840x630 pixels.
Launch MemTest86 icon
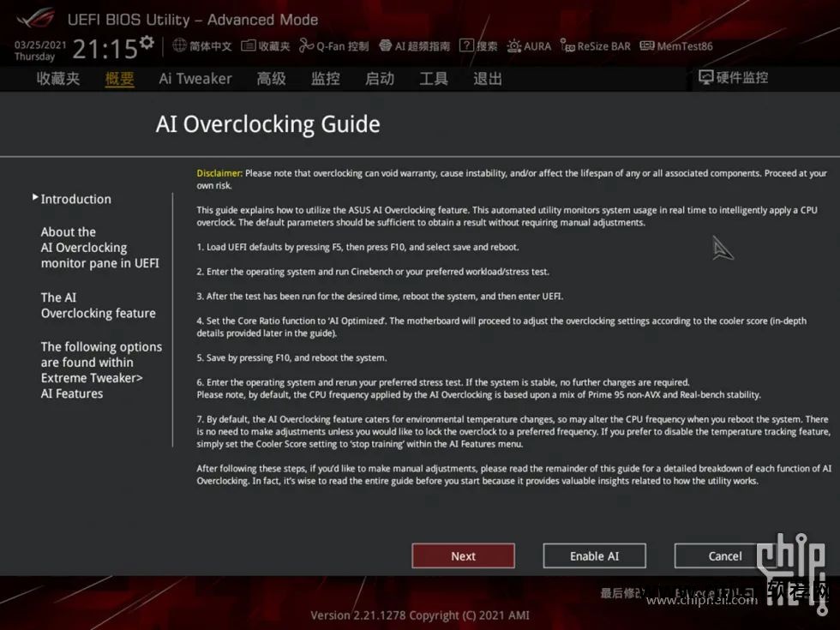[x=646, y=45]
